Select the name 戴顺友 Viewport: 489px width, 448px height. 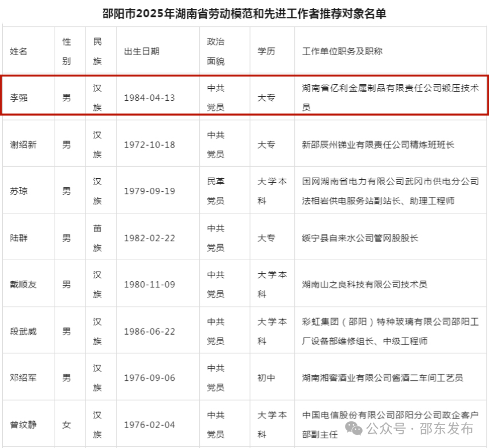click(x=23, y=284)
